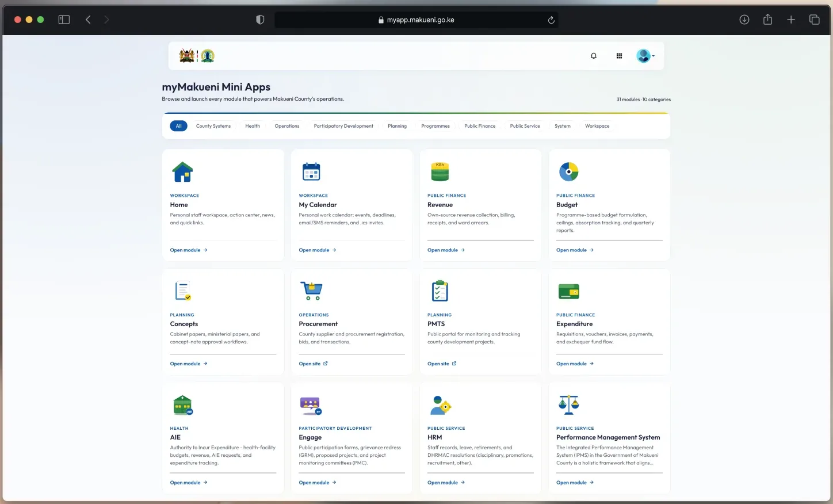
Task: Open the notifications bell
Action: (594, 56)
